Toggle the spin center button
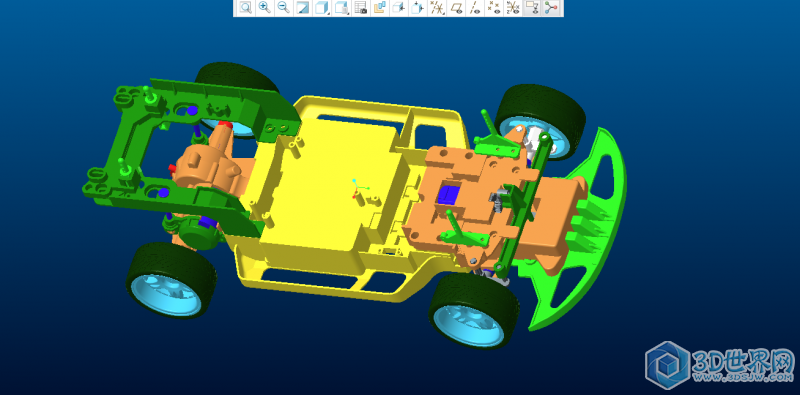Viewport: 800px width, 395px height. click(551, 8)
